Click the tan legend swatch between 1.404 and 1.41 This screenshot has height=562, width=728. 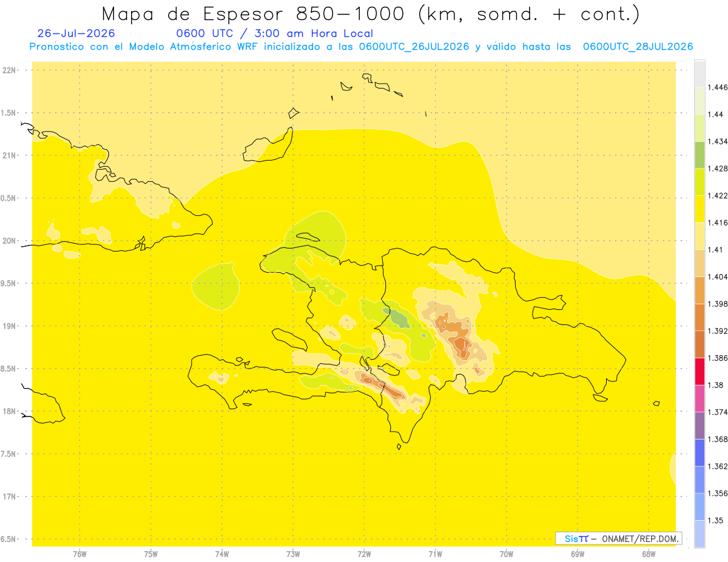click(699, 263)
